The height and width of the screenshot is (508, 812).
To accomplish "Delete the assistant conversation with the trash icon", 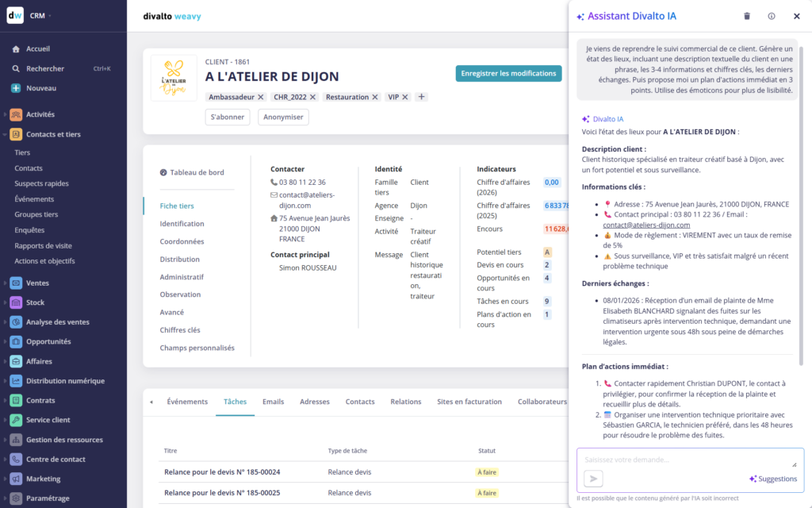I will click(x=746, y=16).
